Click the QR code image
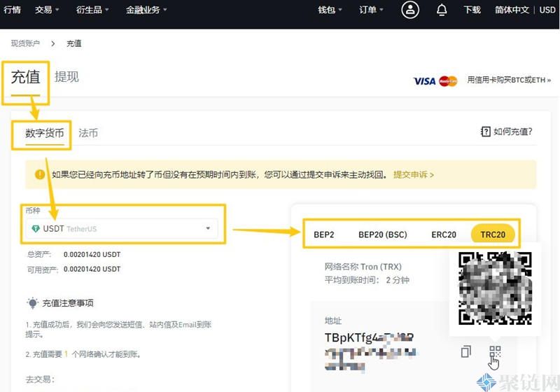This screenshot has height=392, width=560. point(495,288)
